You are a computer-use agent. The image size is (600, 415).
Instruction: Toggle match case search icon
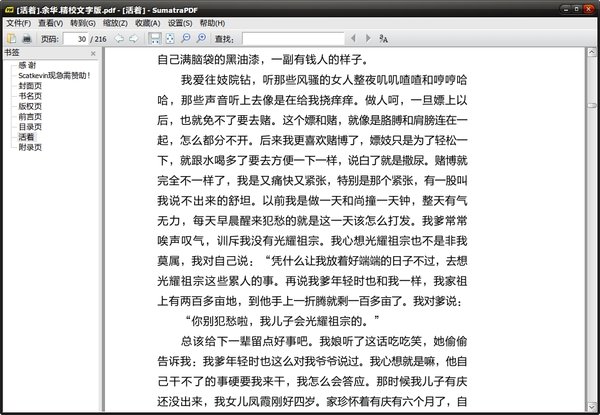point(383,38)
